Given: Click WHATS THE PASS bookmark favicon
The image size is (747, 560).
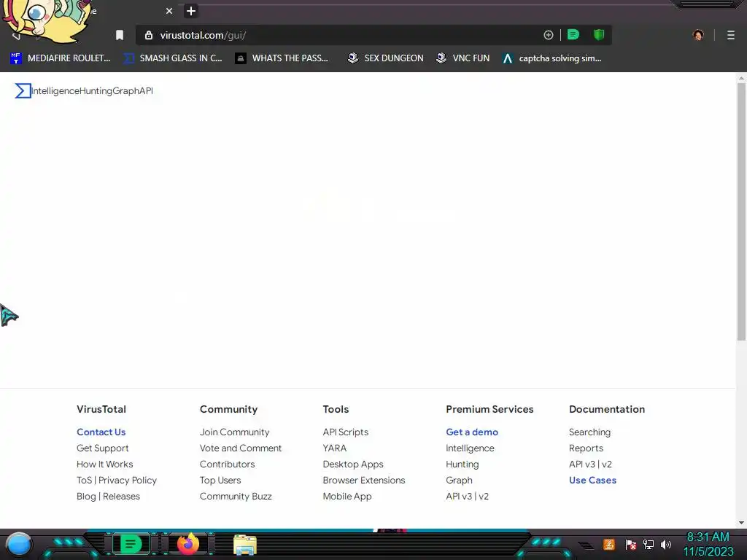Looking at the screenshot, I should 241,58.
